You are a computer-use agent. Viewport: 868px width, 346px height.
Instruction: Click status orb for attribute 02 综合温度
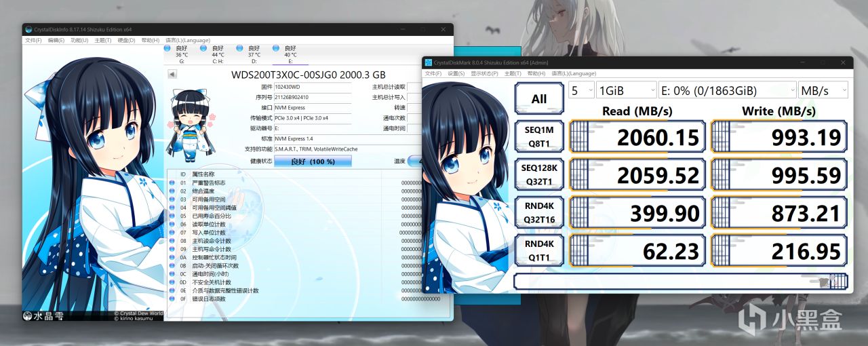pyautogui.click(x=172, y=191)
